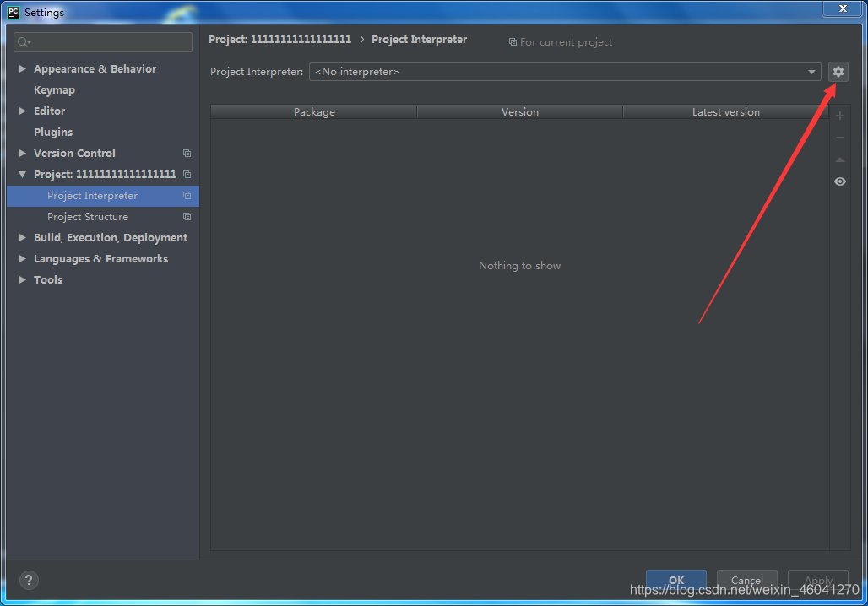Image resolution: width=868 pixels, height=606 pixels.
Task: Click the upgrade package up-arrow icon
Action: coord(840,160)
